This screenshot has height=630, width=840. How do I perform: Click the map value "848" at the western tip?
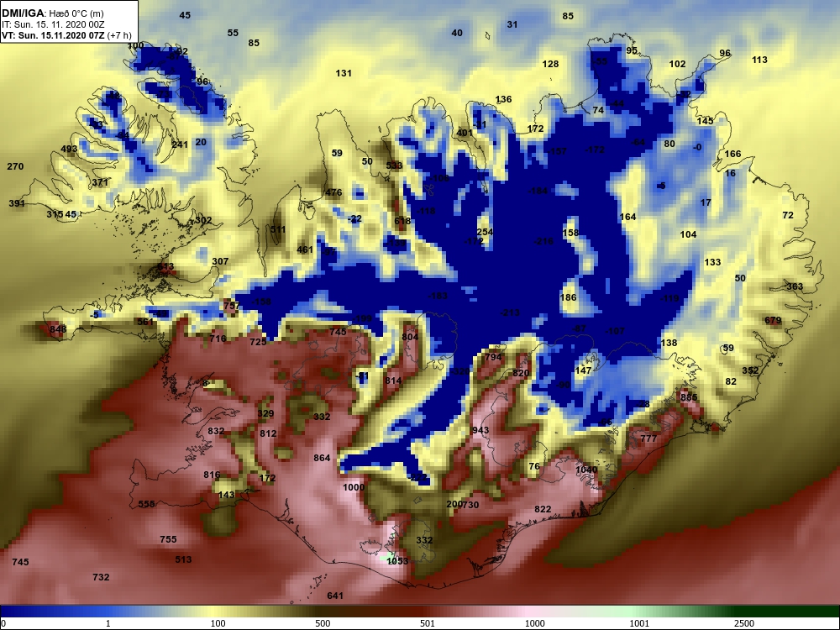click(58, 329)
